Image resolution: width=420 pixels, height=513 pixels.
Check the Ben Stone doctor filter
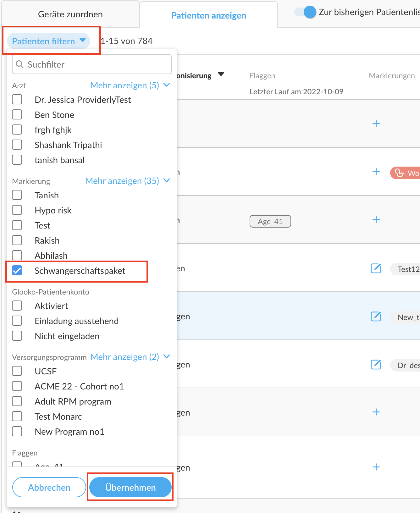coord(17,114)
